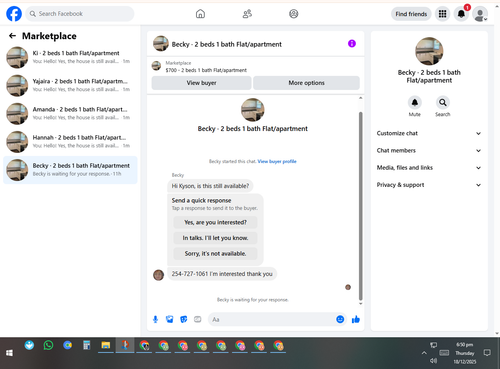Screen dimensions: 500x369
Task: Select the Becky conversation in the list
Action: [70, 170]
